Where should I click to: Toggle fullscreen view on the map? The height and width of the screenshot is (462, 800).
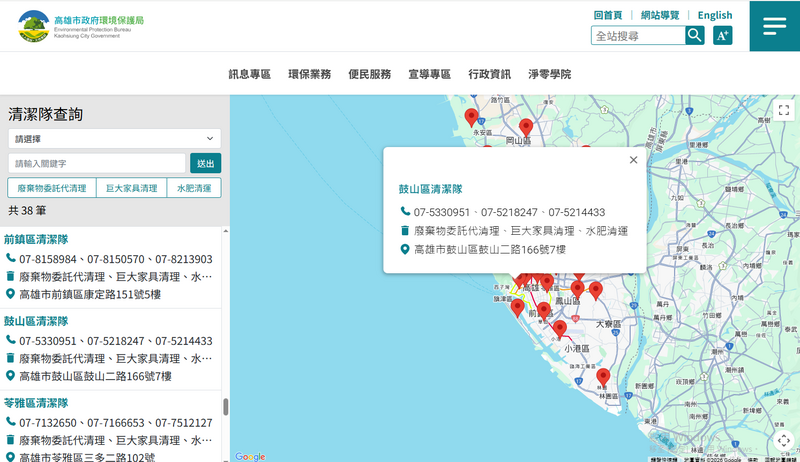784,111
